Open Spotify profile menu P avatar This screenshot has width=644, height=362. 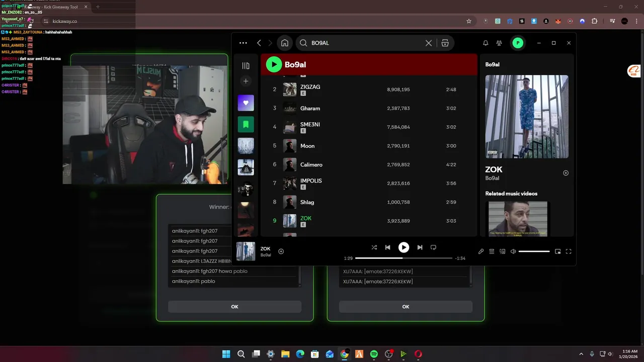coord(517,43)
